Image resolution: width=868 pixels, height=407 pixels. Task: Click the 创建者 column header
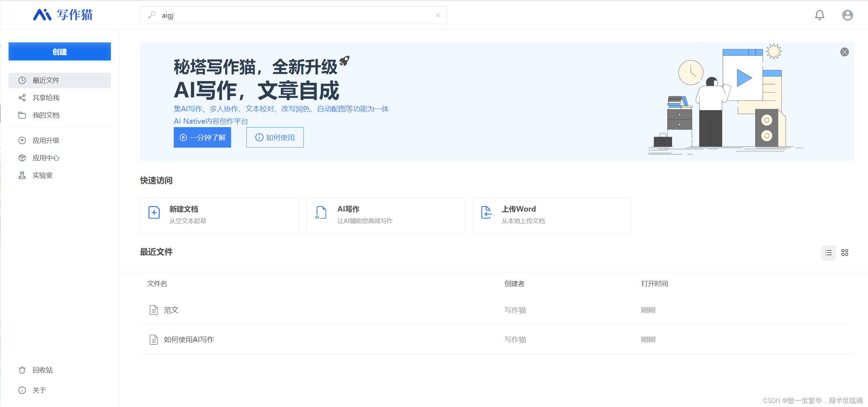point(514,284)
